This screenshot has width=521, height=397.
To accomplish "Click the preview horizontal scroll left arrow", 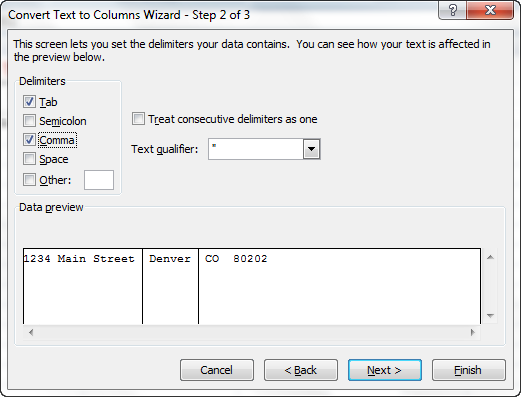I will pos(31,332).
